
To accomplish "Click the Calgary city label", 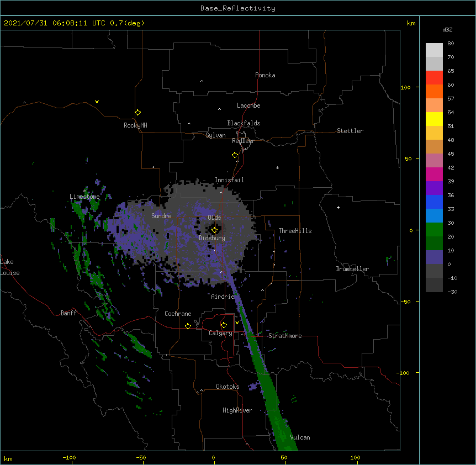I will click(221, 333).
